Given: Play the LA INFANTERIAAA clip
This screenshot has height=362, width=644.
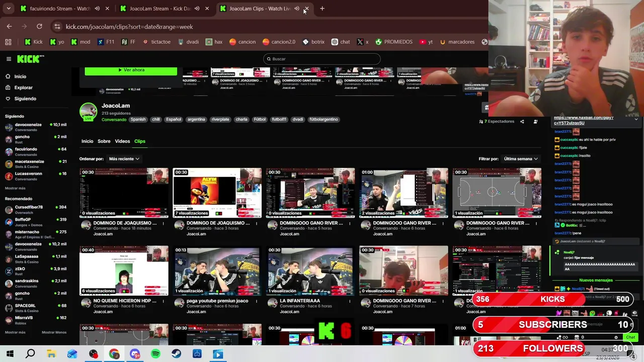Looking at the screenshot, I should pos(310,270).
